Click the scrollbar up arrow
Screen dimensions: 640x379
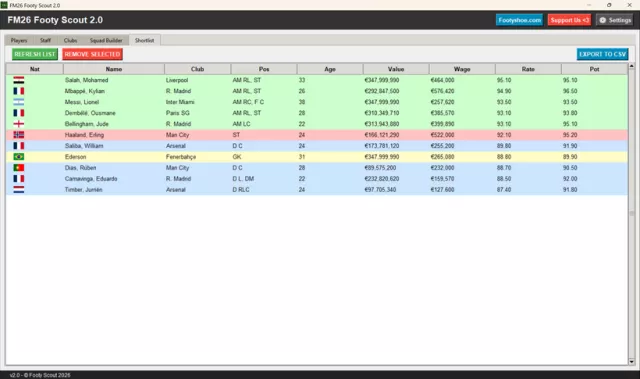[631, 66]
